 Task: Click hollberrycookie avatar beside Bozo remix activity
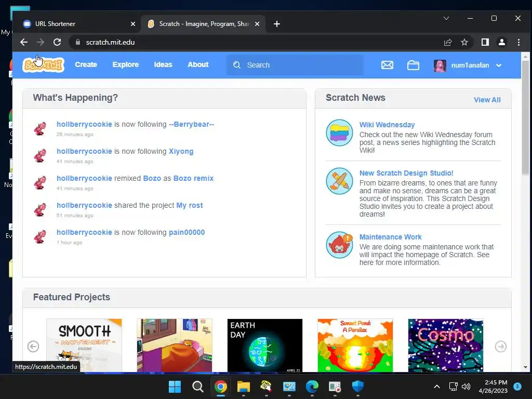click(40, 182)
